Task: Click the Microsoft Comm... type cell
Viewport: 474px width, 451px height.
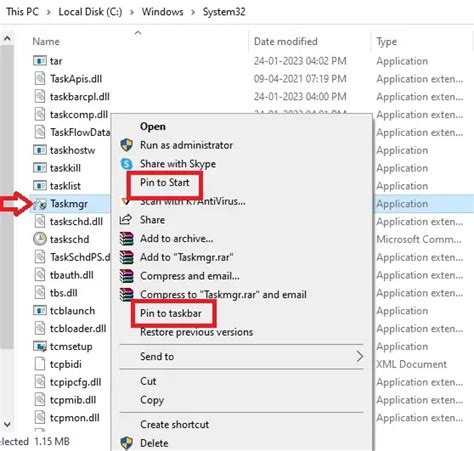Action: click(x=419, y=239)
